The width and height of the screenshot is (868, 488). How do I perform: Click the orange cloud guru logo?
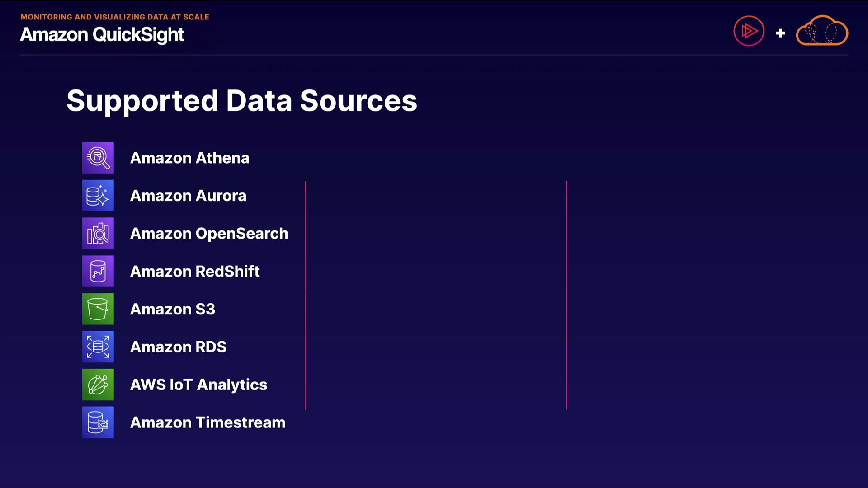(x=822, y=31)
